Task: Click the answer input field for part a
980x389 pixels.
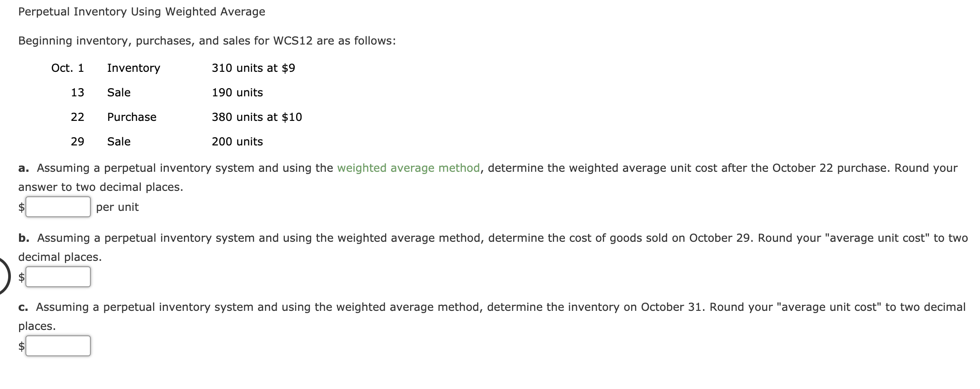Action: click(58, 207)
